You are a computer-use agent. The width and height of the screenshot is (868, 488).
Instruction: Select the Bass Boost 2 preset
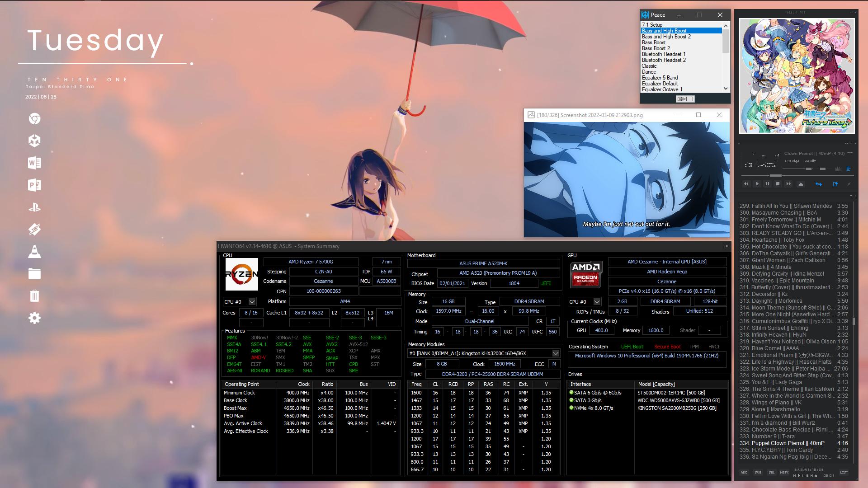pos(681,48)
